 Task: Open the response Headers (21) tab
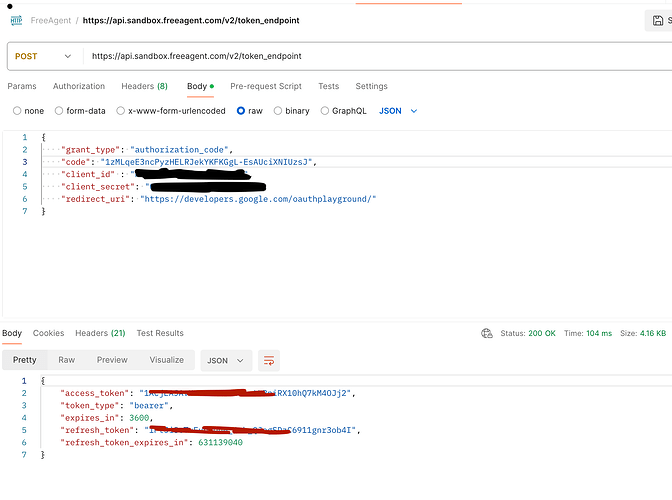click(100, 333)
